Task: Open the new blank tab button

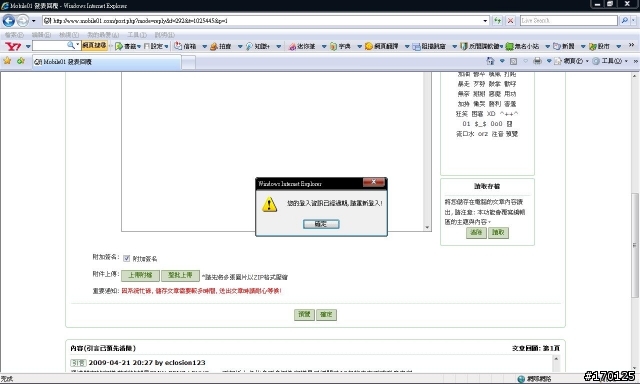Action: pos(188,62)
